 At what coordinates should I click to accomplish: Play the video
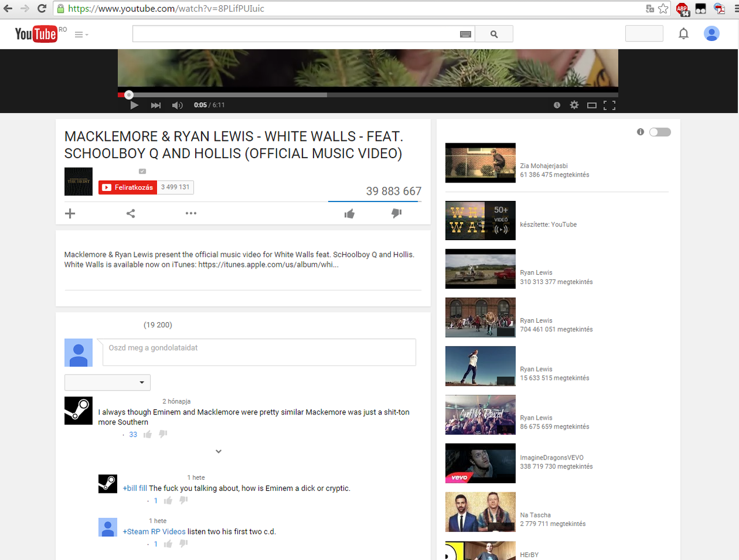click(x=134, y=105)
